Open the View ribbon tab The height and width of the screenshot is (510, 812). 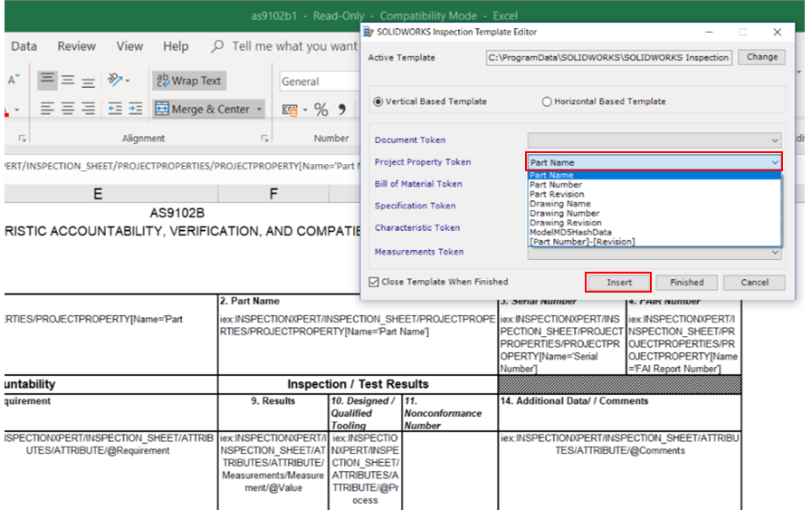[x=129, y=46]
